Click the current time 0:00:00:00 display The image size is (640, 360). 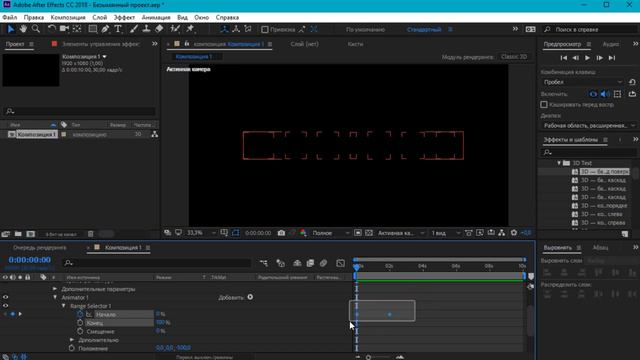point(30,260)
